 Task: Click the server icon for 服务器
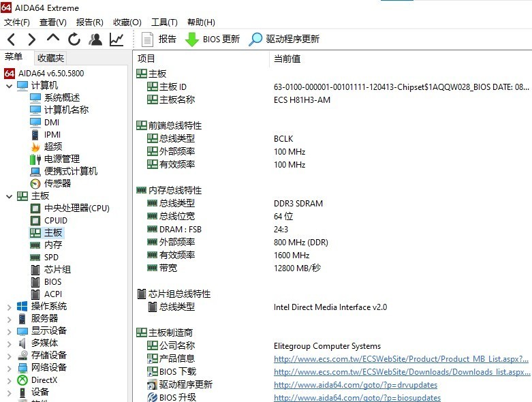click(x=22, y=319)
